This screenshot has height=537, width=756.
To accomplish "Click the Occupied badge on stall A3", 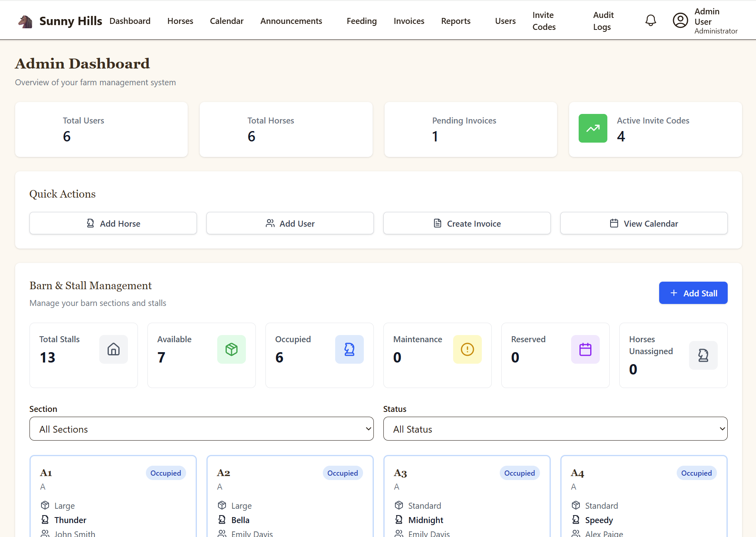I will pyautogui.click(x=520, y=473).
